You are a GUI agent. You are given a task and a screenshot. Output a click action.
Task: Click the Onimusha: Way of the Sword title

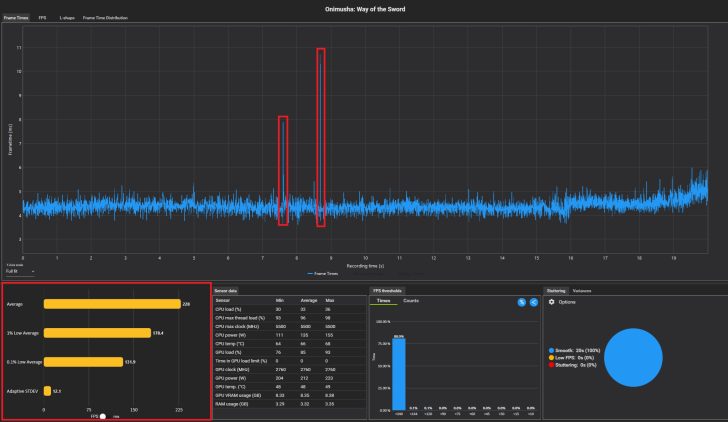[365, 9]
